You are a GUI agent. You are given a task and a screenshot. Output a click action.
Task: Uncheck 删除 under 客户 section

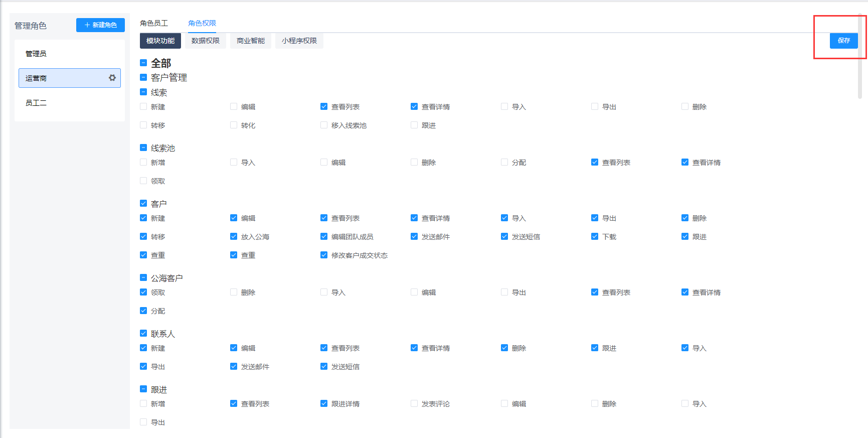click(685, 218)
